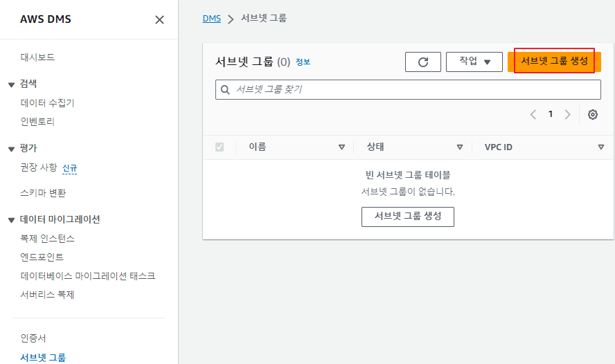Click the 이름 column header
Image resolution: width=615 pixels, height=364 pixels.
[258, 147]
